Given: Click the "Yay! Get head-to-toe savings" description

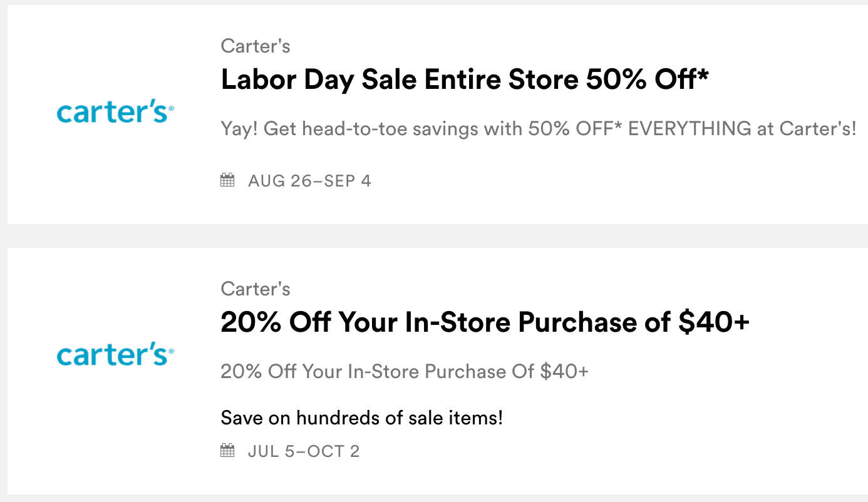Looking at the screenshot, I should point(538,129).
